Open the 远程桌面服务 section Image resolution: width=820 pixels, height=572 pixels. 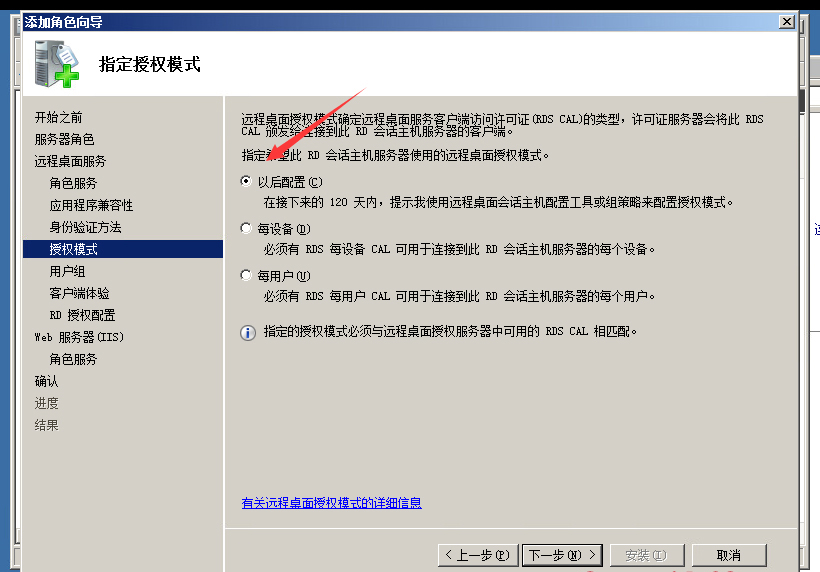pos(70,162)
